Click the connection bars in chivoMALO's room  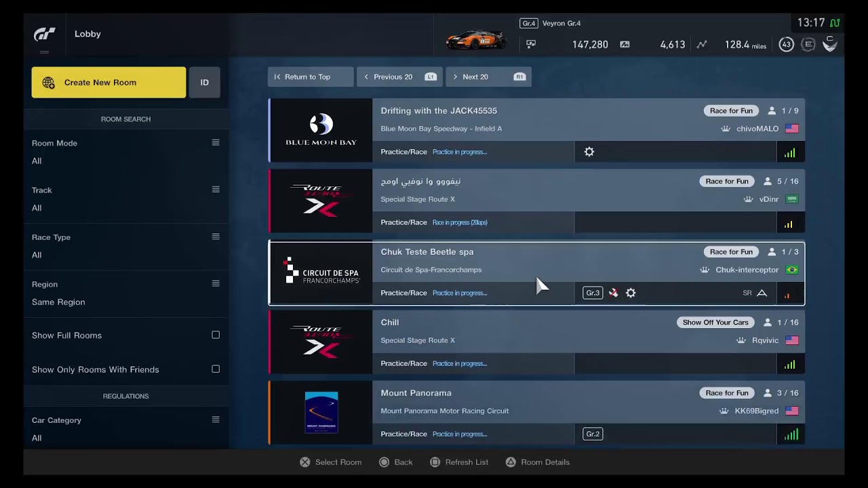tap(790, 153)
